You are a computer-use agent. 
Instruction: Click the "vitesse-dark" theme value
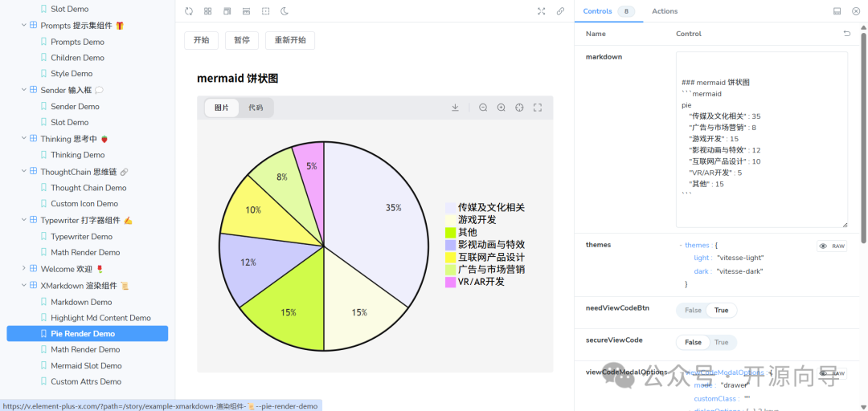click(739, 271)
